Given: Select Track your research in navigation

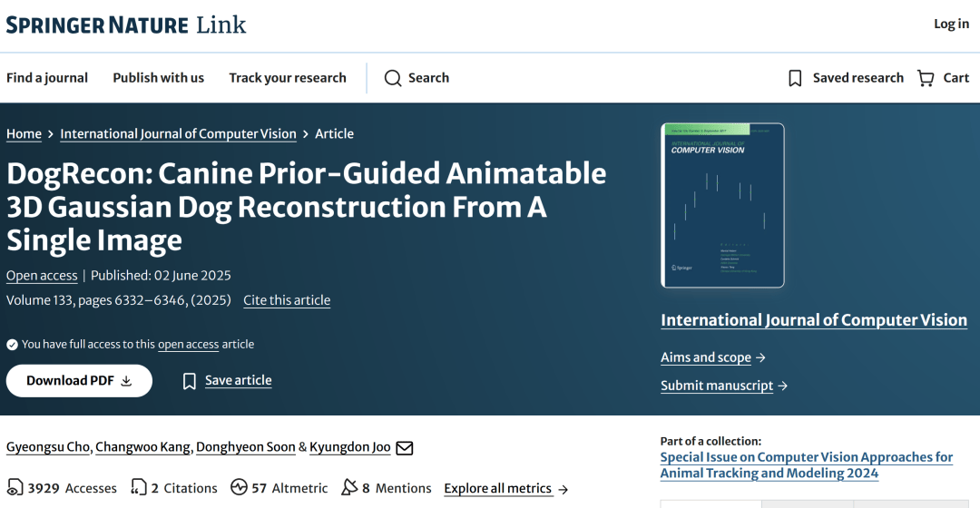Looking at the screenshot, I should pos(288,78).
